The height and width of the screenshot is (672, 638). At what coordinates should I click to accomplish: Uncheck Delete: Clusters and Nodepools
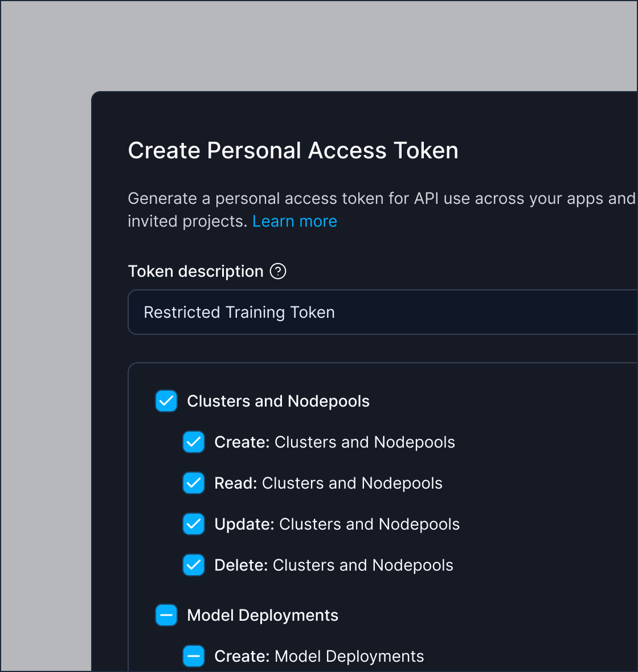194,565
